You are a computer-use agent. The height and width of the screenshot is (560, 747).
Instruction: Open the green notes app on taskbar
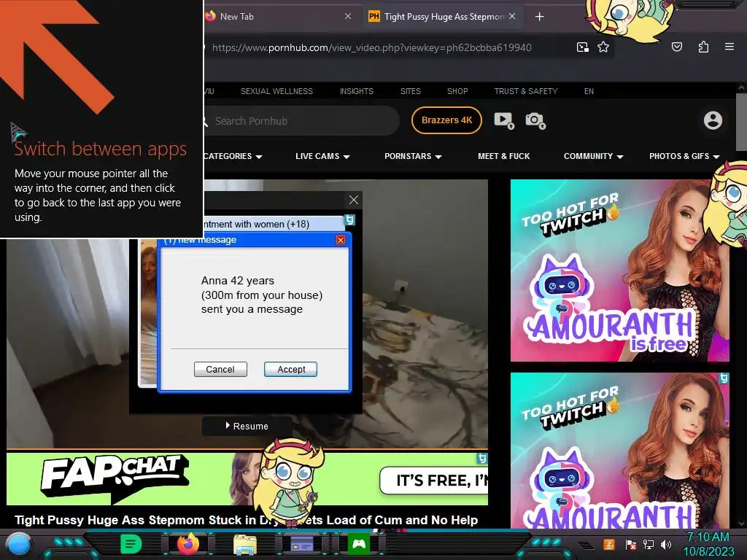(x=131, y=544)
